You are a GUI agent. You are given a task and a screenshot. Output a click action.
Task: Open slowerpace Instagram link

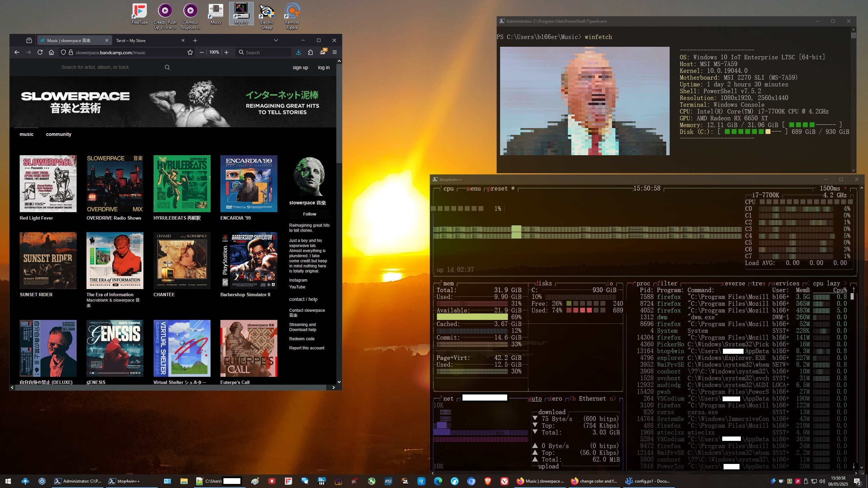298,280
